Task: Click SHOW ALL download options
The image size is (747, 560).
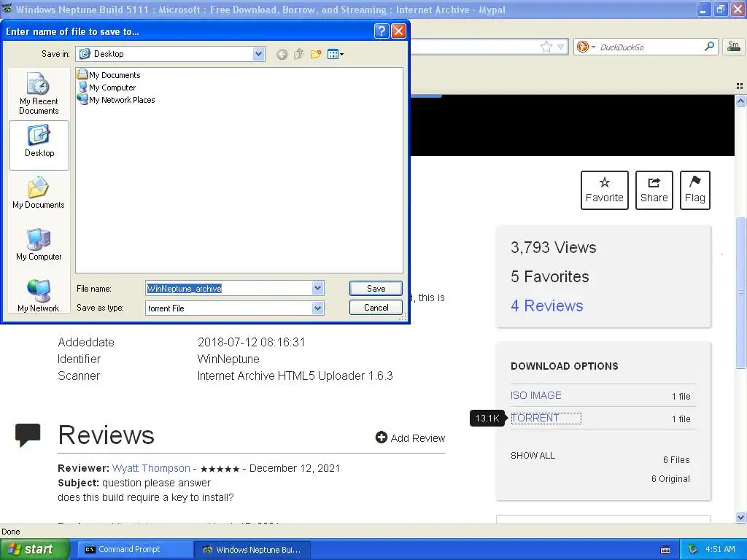Action: click(x=533, y=455)
